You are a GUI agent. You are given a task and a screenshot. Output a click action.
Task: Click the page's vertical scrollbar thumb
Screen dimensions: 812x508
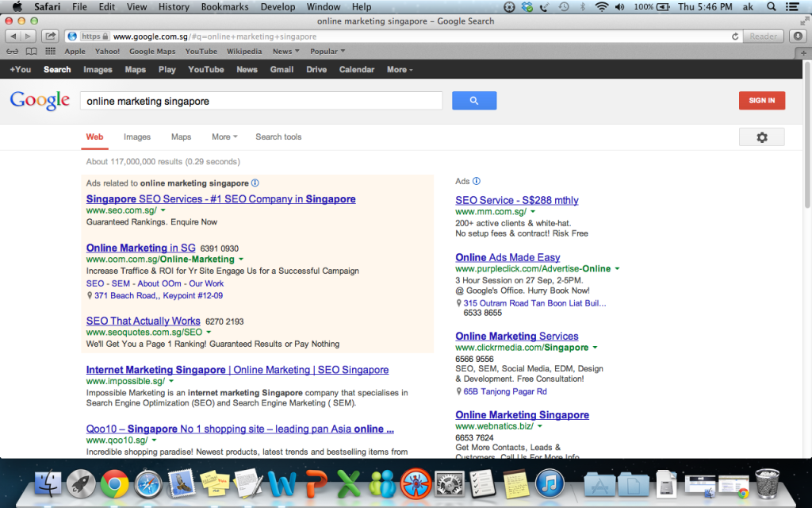[806, 137]
